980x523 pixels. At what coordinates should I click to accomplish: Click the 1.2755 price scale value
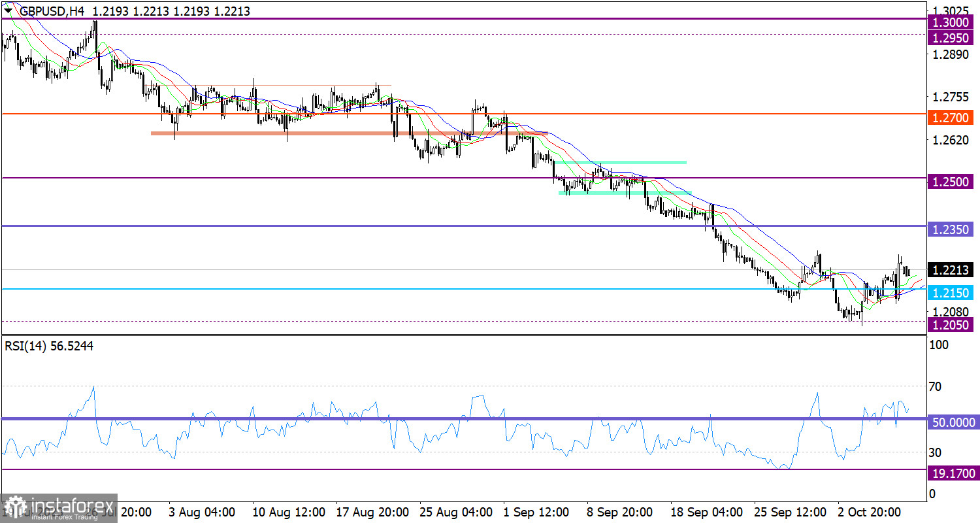pos(951,97)
